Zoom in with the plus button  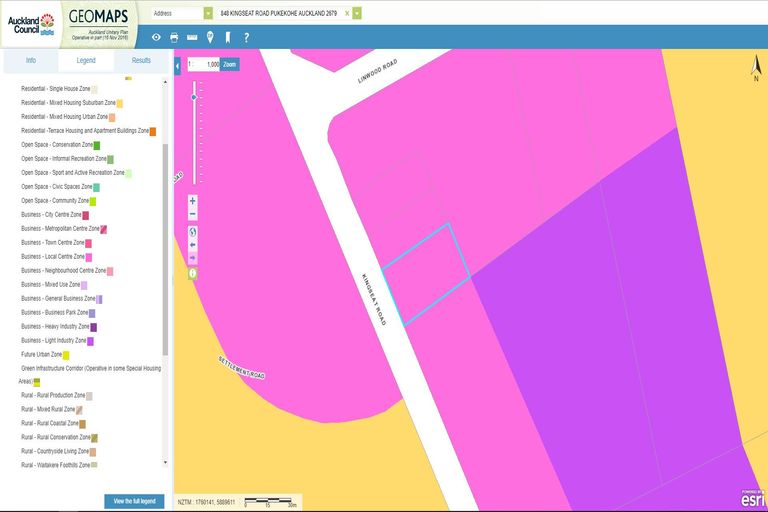pyautogui.click(x=193, y=200)
